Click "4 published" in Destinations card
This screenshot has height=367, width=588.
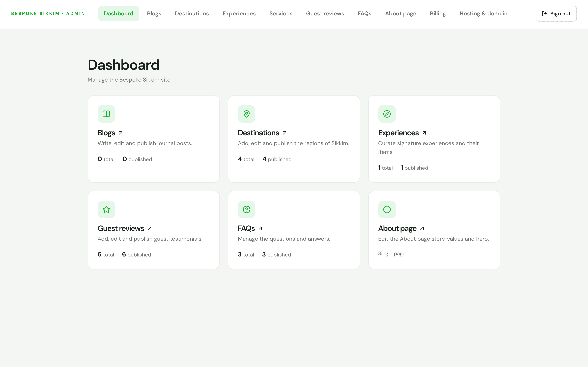click(277, 159)
